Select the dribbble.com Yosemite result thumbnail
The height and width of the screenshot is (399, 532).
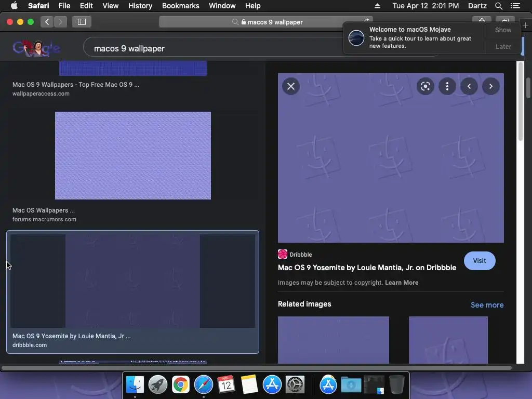pos(132,281)
